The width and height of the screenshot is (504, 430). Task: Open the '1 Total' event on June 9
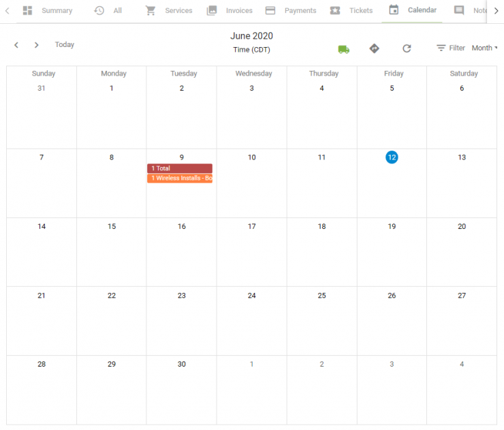click(180, 168)
